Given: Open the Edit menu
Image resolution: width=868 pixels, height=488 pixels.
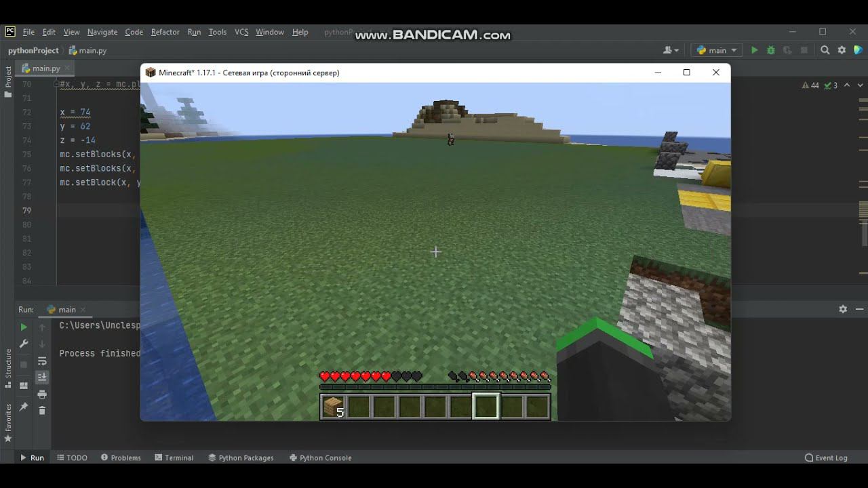Looking at the screenshot, I should [49, 32].
